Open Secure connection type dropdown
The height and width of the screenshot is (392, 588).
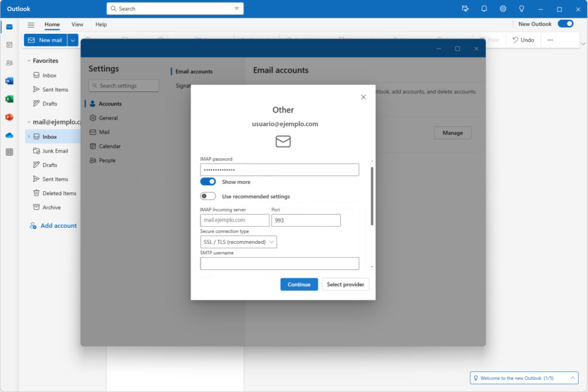(238, 242)
